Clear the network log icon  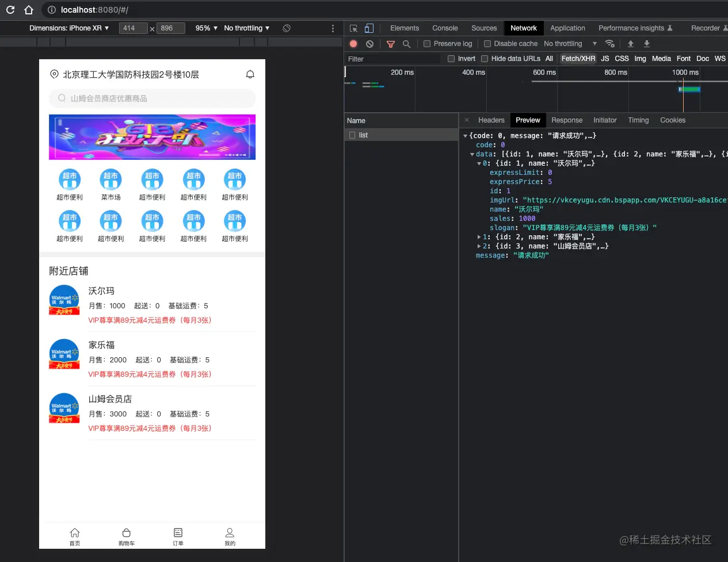(369, 44)
